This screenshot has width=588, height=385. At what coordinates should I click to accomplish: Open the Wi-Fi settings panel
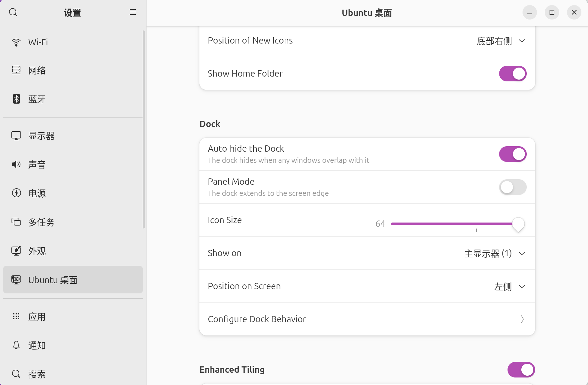73,42
